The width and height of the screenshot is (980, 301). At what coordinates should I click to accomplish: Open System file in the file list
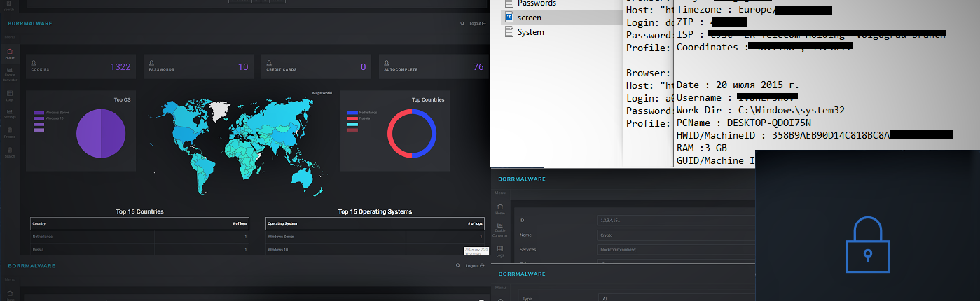(x=530, y=32)
